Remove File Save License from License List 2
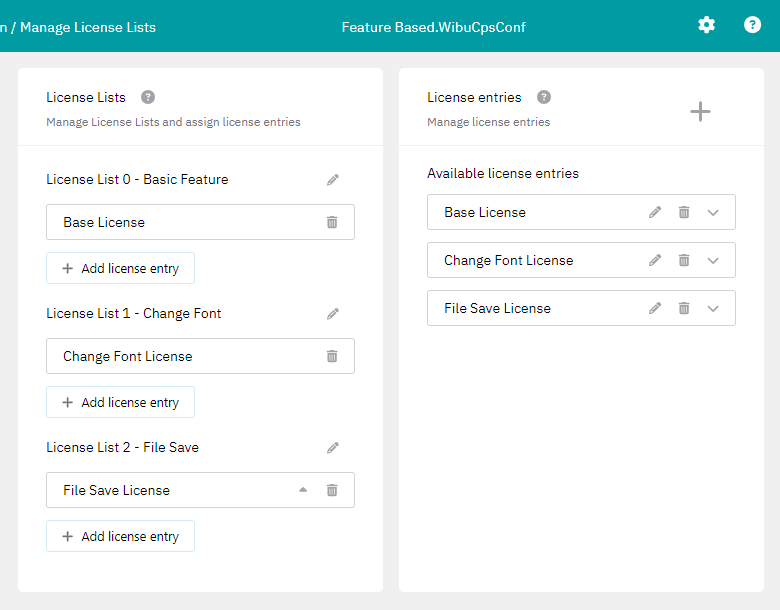The image size is (780, 610). coord(332,490)
